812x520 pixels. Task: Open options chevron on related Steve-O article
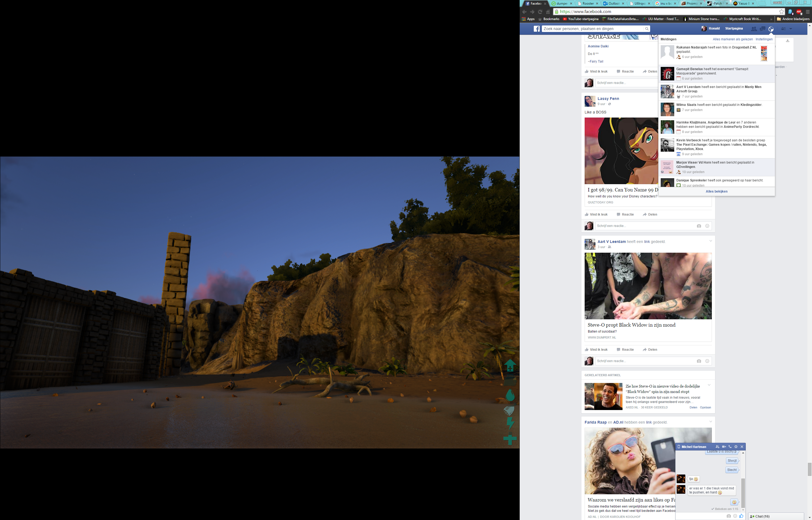709,385
